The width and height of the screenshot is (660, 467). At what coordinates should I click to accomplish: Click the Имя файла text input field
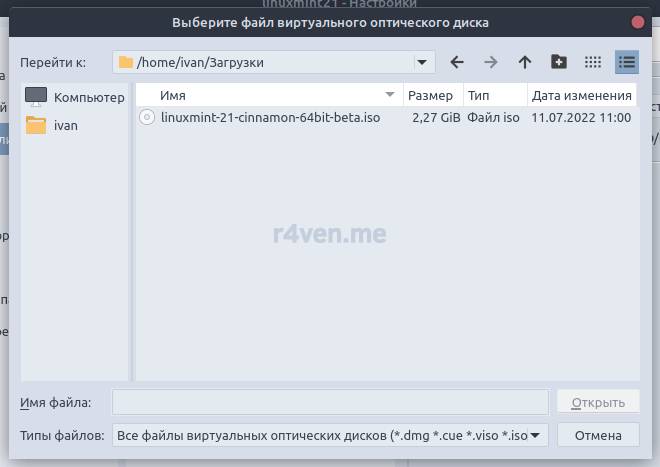pos(330,402)
